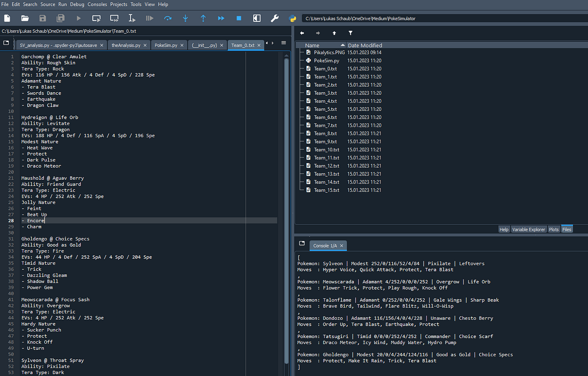Save the current file via toolbar
Viewport: 588px width, 376px height.
[x=42, y=18]
